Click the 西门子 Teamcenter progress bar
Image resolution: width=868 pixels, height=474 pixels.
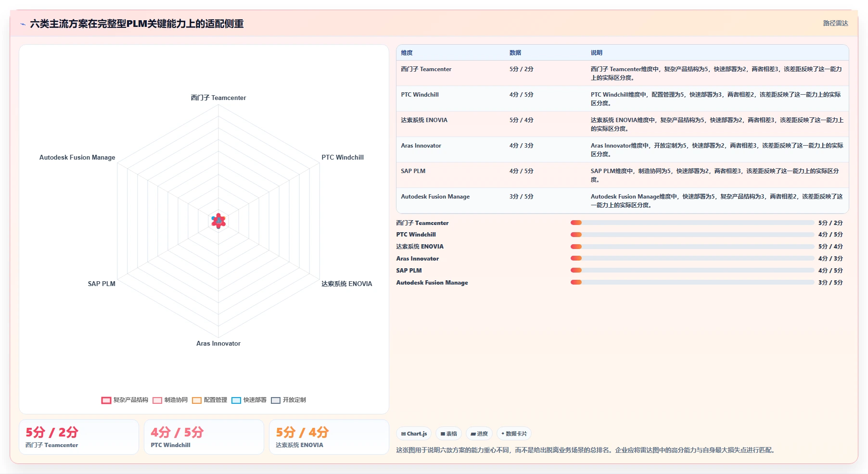692,223
